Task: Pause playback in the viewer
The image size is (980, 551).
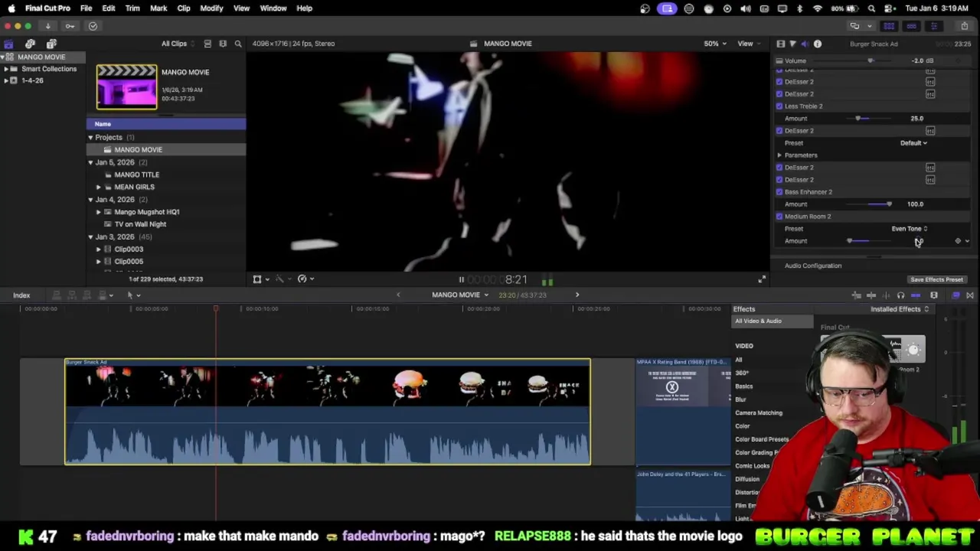Action: pos(461,280)
